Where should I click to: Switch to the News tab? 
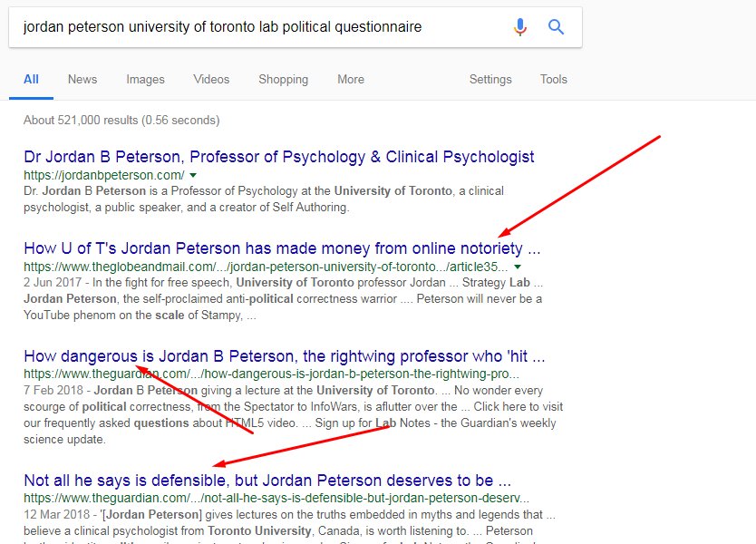(82, 80)
